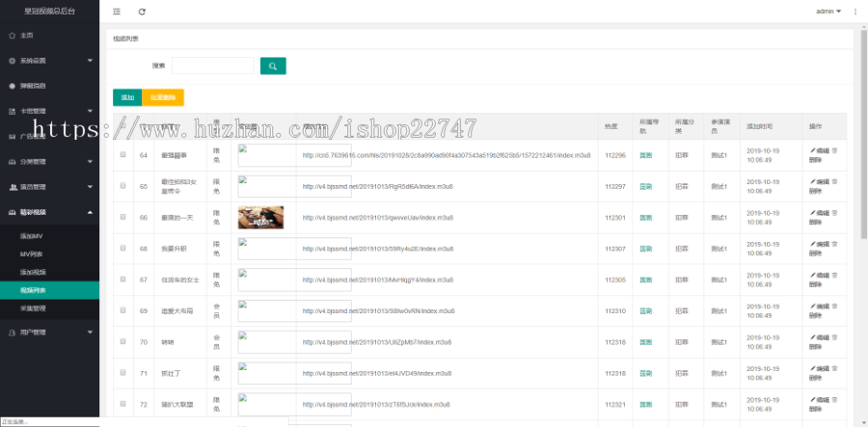Click the green search magnifier button

(273, 66)
